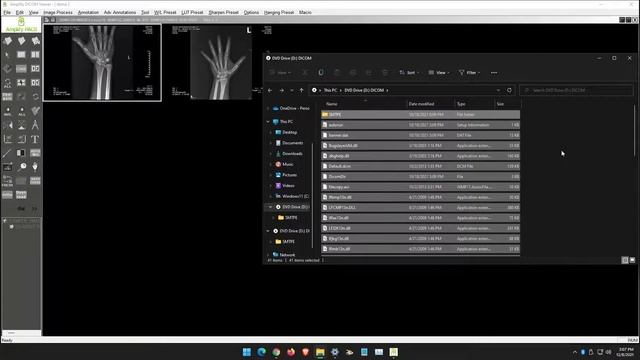The image size is (640, 360).
Task: Open Settings gear from the taskbar
Action: pyautogui.click(x=335, y=352)
